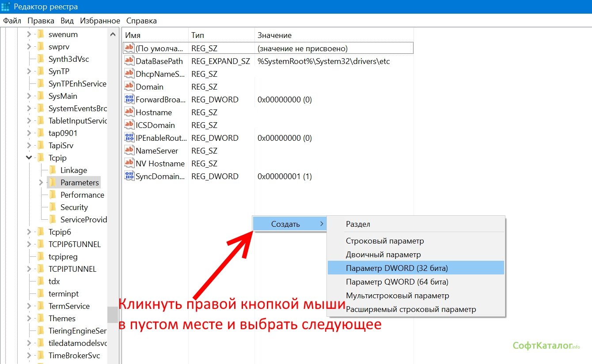Choose Мультистроковый параметр

(x=416, y=296)
